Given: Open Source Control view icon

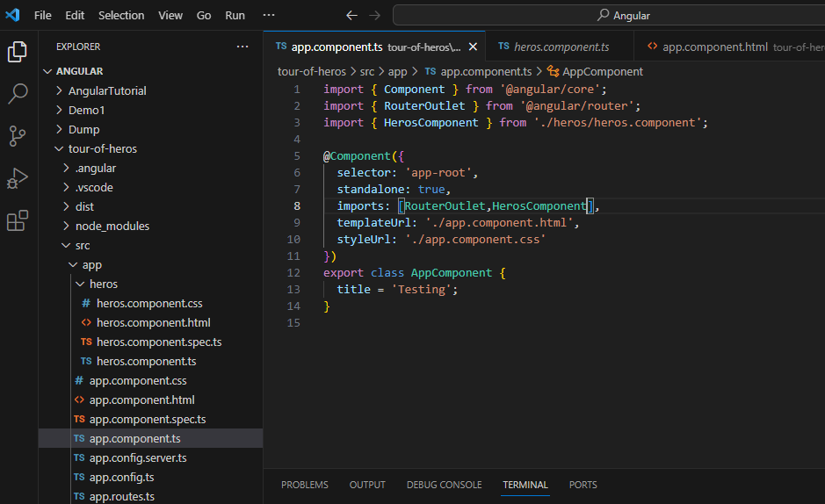Looking at the screenshot, I should tap(18, 135).
